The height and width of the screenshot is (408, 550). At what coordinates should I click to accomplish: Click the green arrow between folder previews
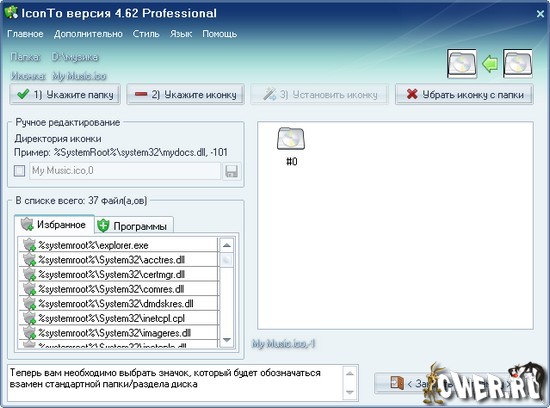pos(490,64)
